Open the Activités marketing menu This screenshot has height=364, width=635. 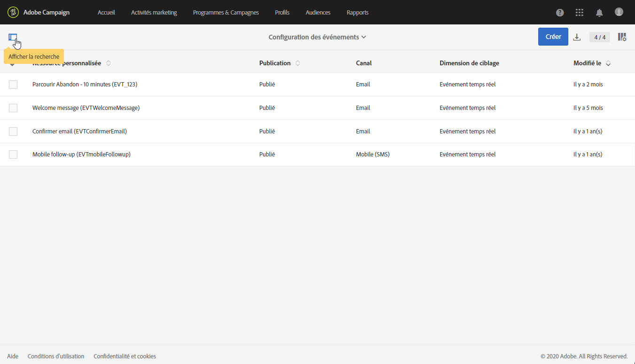click(x=154, y=13)
